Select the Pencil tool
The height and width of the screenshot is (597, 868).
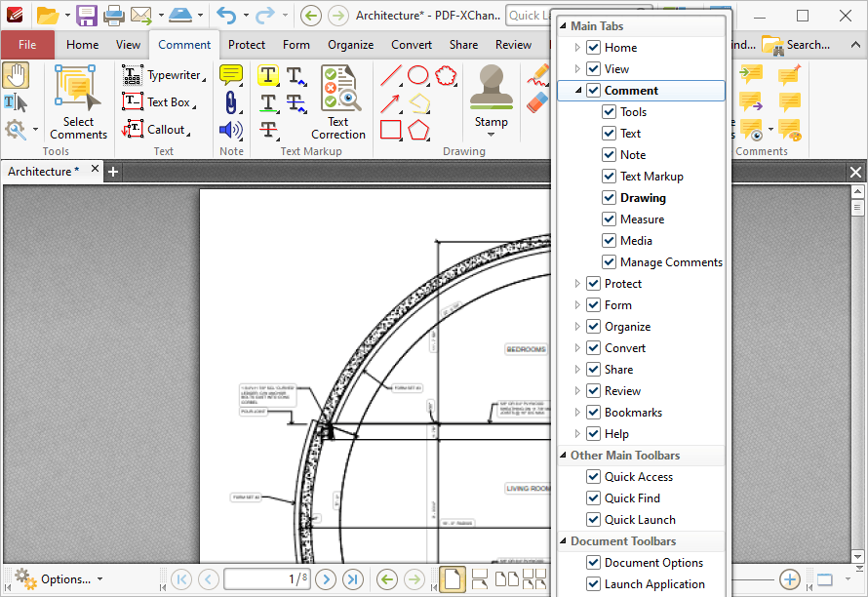coord(537,75)
